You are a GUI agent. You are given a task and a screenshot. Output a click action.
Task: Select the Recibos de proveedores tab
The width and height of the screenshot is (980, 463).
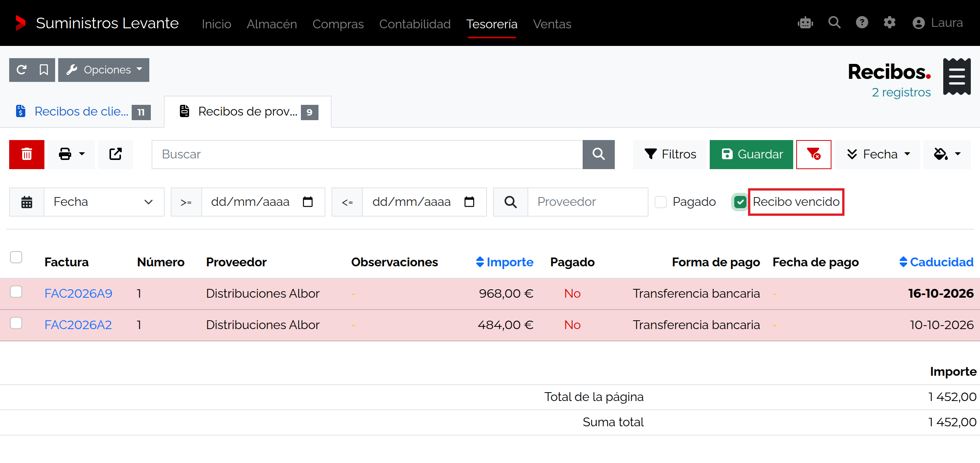(248, 111)
